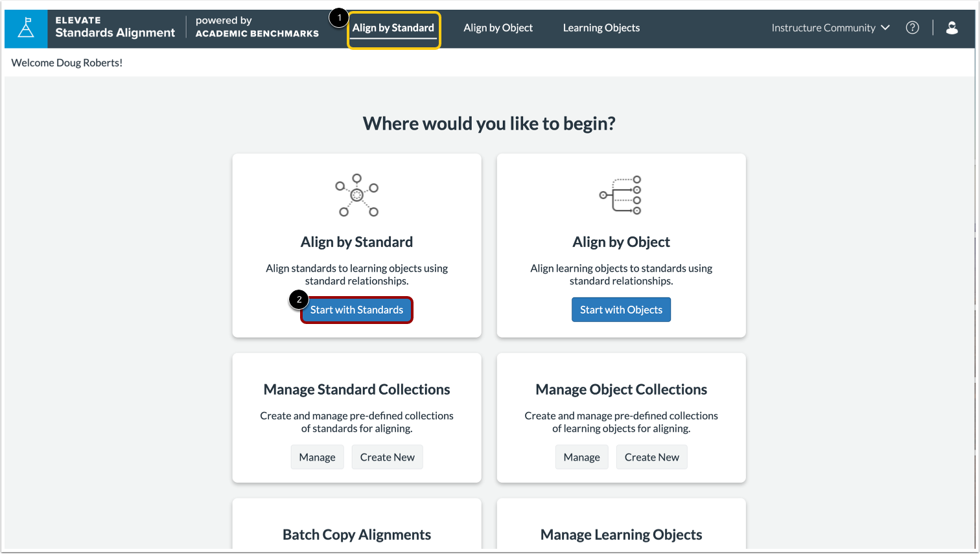Click Start with Objects
The width and height of the screenshot is (980, 554).
click(621, 309)
